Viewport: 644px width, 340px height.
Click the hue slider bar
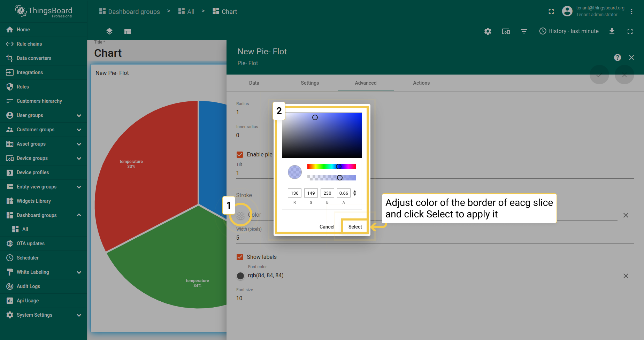[x=332, y=167]
